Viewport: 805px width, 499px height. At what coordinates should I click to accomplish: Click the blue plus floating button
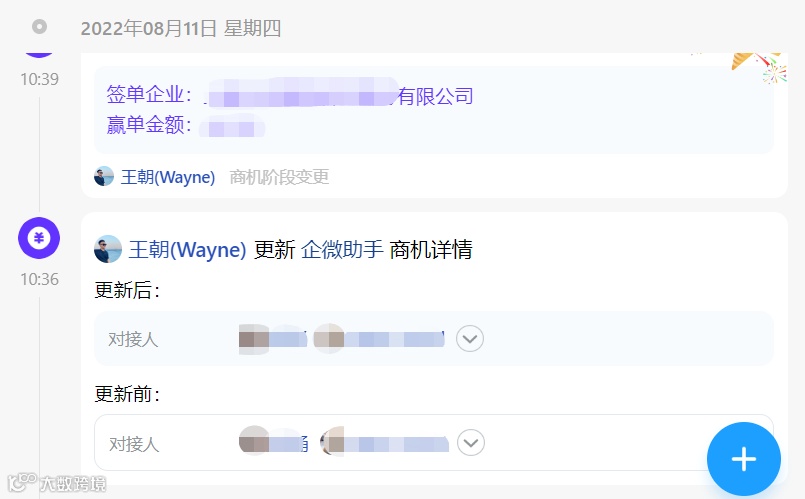(x=743, y=459)
